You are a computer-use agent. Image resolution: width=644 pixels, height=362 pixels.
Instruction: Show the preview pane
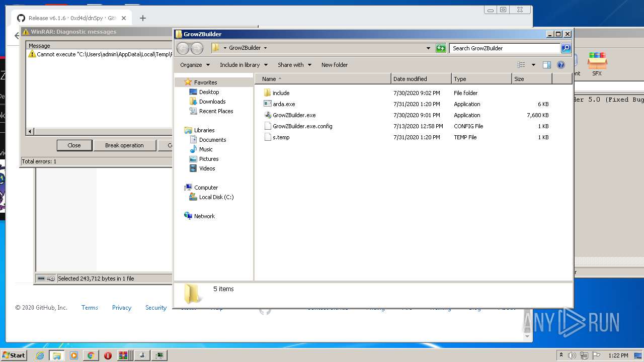(547, 65)
